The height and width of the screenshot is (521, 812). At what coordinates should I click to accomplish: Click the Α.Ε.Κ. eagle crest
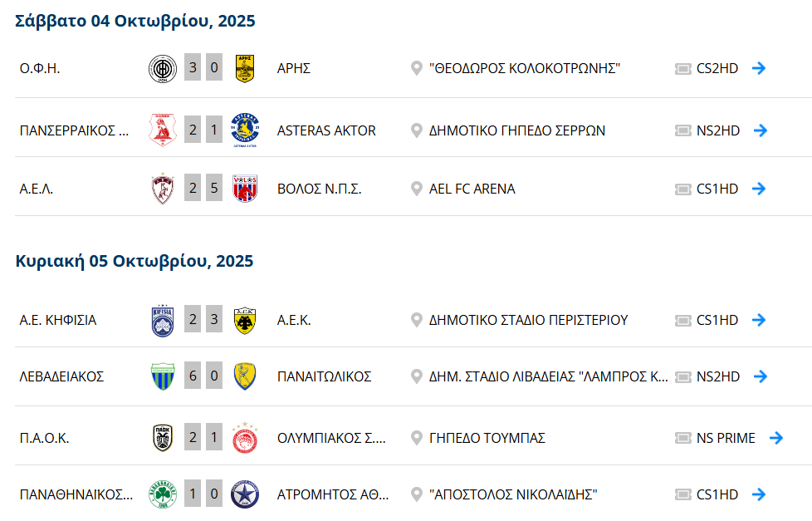[245, 320]
